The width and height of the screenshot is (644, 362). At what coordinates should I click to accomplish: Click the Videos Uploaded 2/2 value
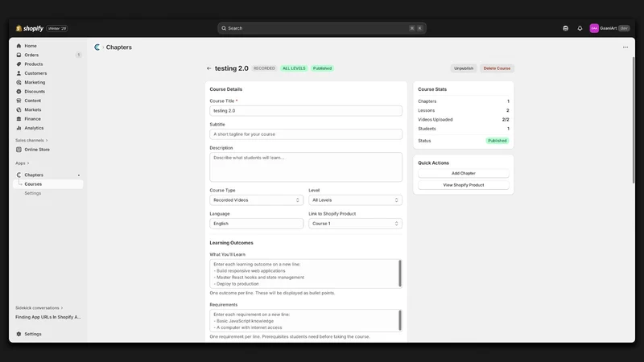tap(506, 120)
